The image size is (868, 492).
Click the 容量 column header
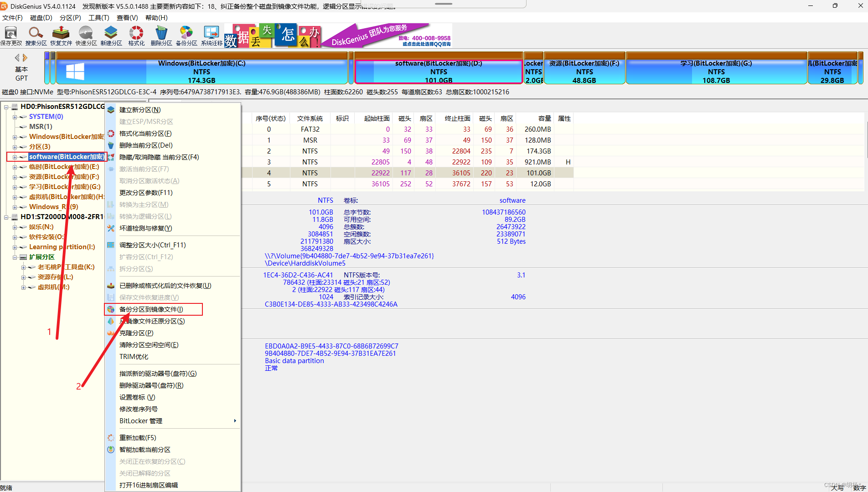pyautogui.click(x=544, y=118)
